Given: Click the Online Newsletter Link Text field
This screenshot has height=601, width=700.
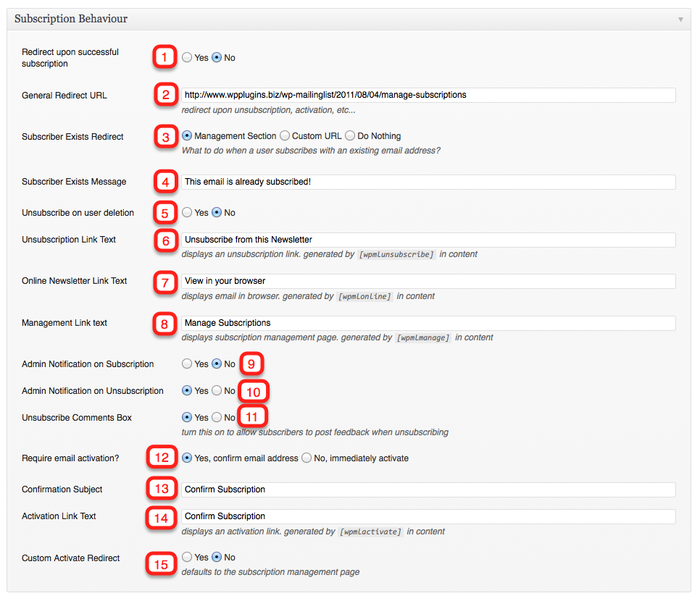Looking at the screenshot, I should pyautogui.click(x=428, y=281).
